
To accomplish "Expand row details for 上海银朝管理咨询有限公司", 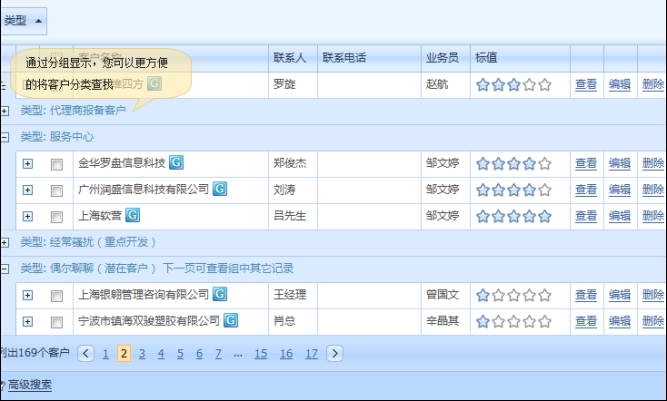I will tap(28, 295).
